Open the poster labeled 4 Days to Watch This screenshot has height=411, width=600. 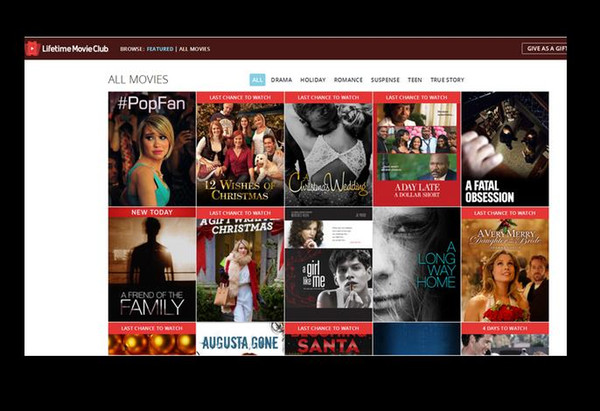click(x=505, y=339)
